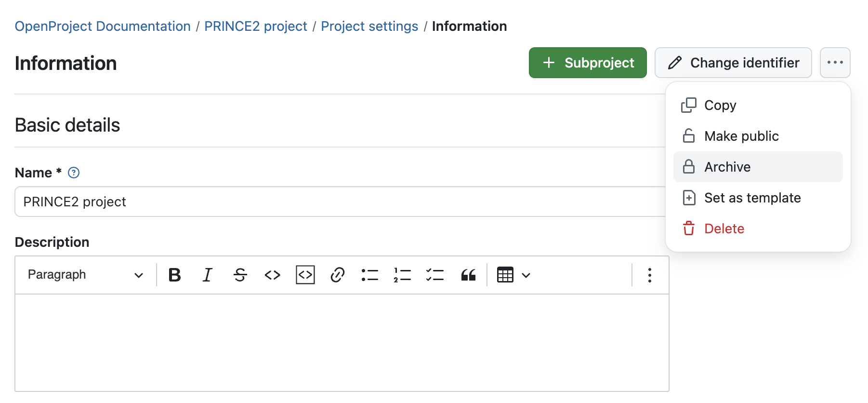Create a numbered list

402,275
